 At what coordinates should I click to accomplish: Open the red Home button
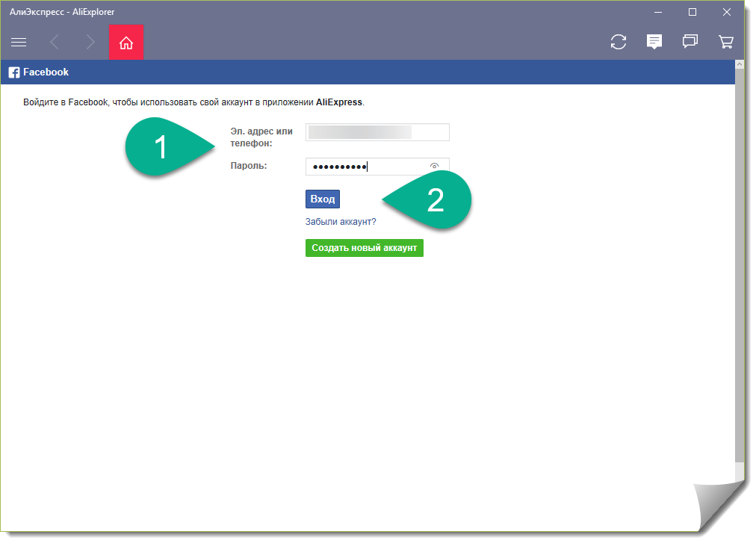126,43
